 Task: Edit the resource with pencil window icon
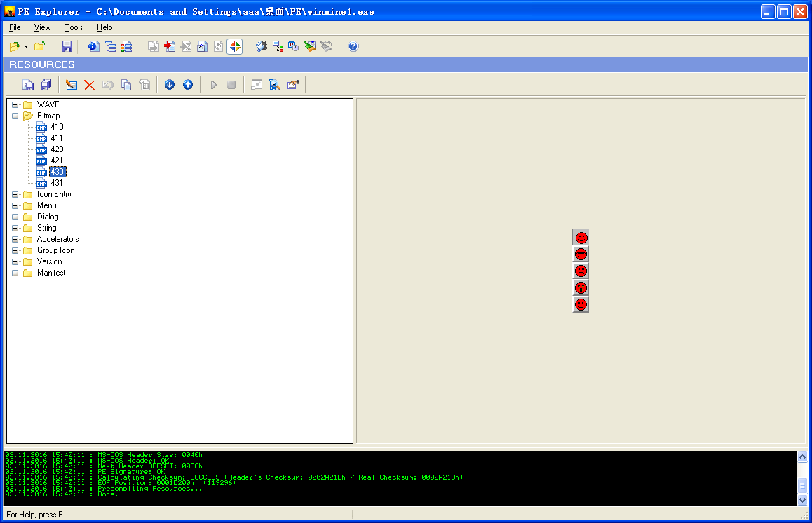72,85
